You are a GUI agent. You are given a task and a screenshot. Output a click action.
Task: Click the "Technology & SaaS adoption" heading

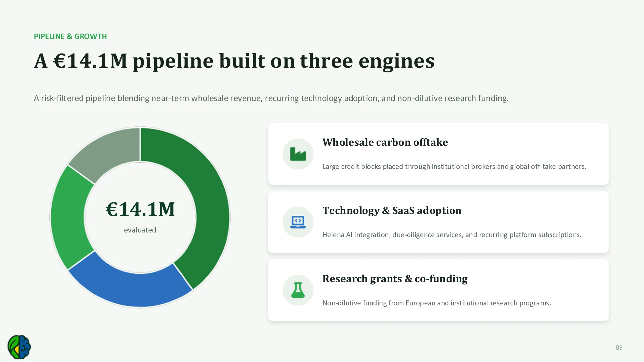point(392,210)
